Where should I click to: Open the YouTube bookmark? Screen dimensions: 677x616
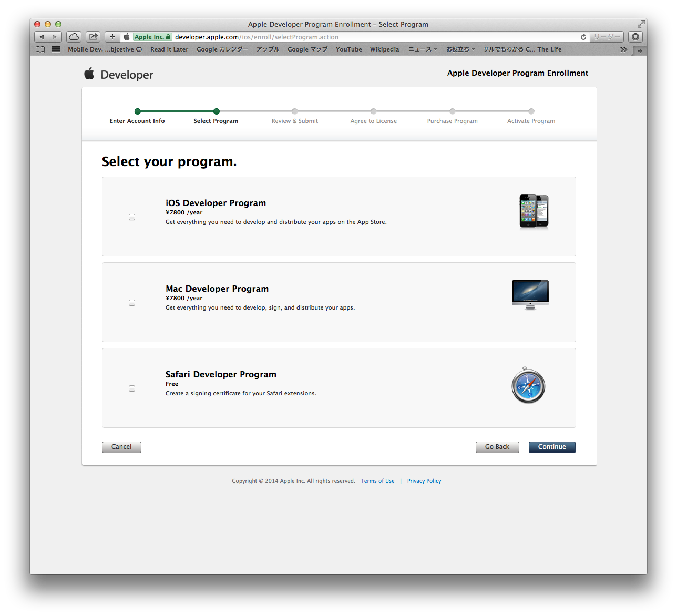tap(349, 49)
